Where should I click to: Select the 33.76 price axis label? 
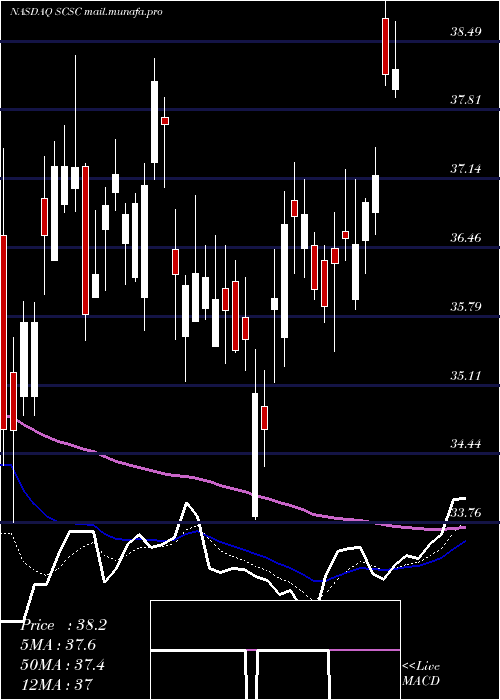[x=466, y=513]
